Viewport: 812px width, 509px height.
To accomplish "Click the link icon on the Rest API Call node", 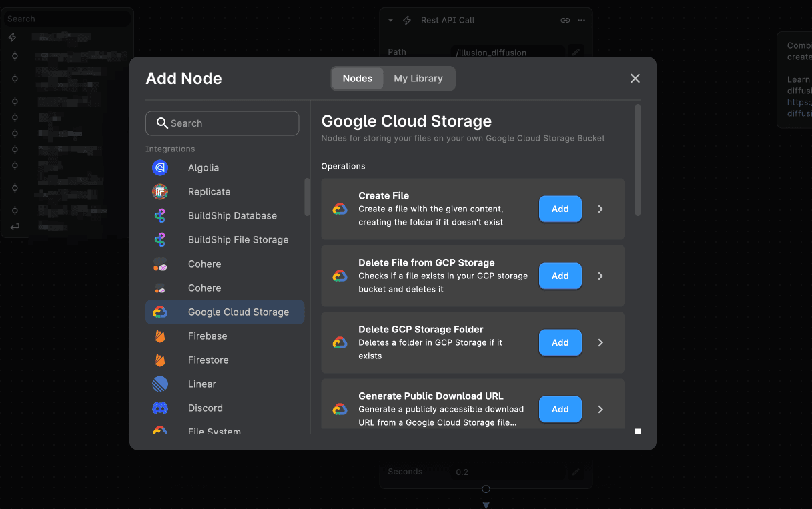I will (x=564, y=20).
